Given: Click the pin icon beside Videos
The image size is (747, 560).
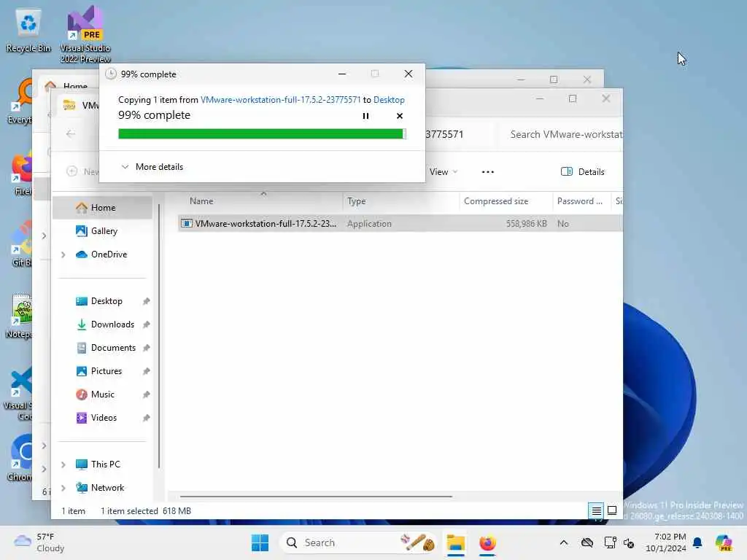Looking at the screenshot, I should [x=146, y=418].
